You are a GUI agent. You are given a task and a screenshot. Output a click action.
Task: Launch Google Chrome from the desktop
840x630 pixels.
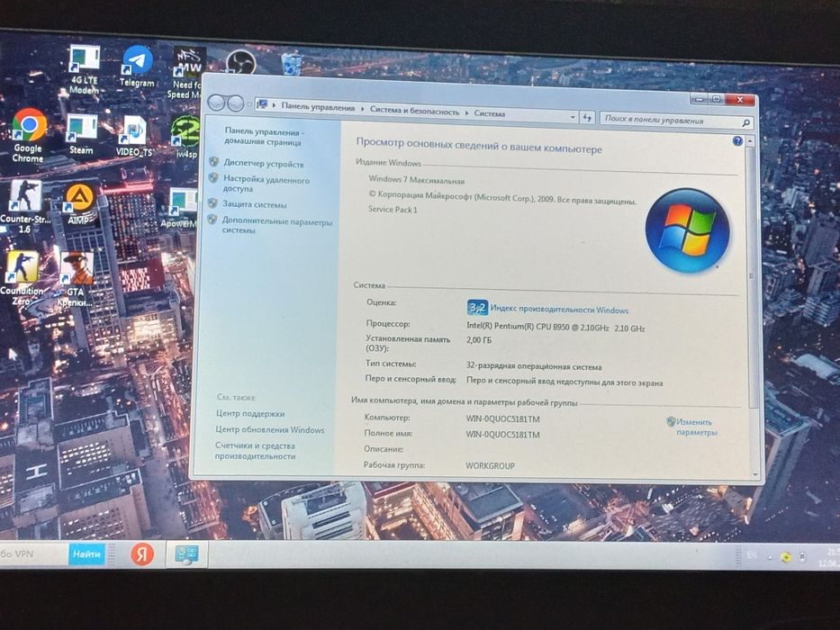click(x=29, y=136)
